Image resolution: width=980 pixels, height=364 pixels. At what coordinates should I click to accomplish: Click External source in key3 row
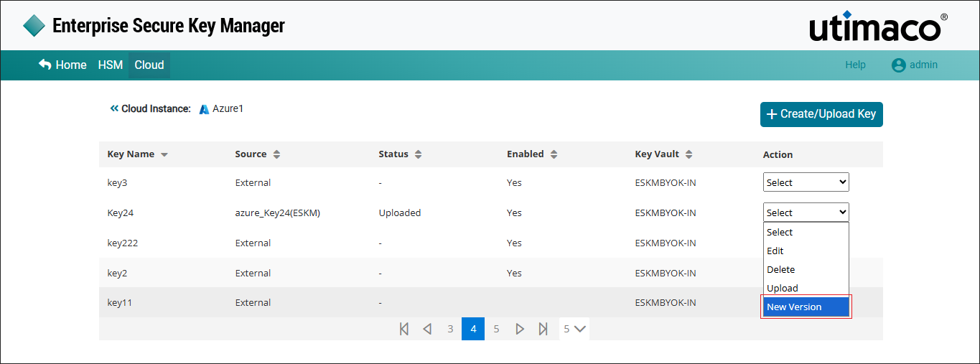pyautogui.click(x=253, y=183)
